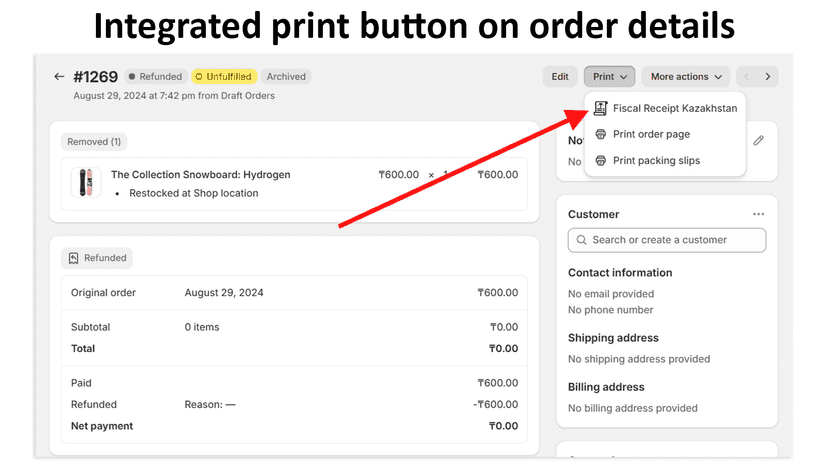Click the Shipping address heading
The height and width of the screenshot is (466, 828).
click(x=613, y=338)
